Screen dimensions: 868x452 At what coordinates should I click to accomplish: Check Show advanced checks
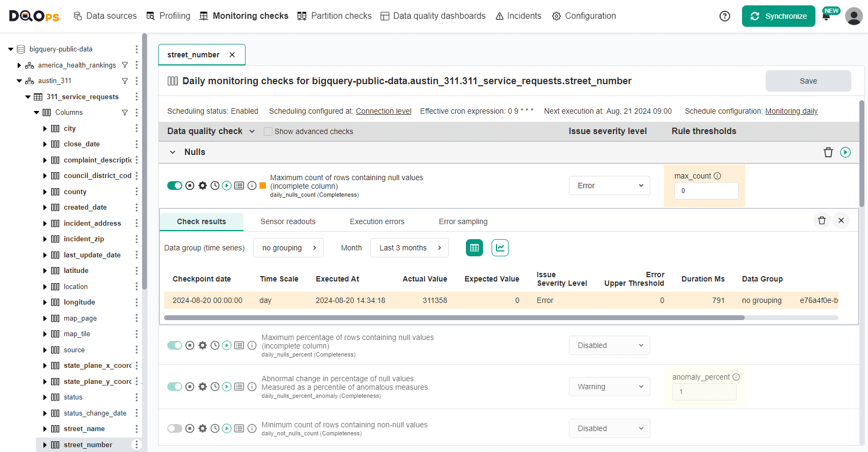click(268, 131)
